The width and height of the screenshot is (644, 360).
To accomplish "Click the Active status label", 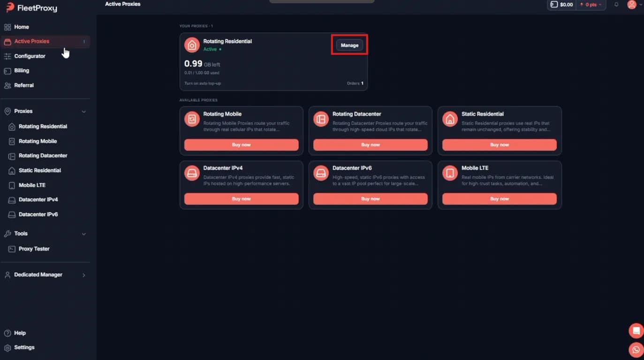I will [x=210, y=49].
